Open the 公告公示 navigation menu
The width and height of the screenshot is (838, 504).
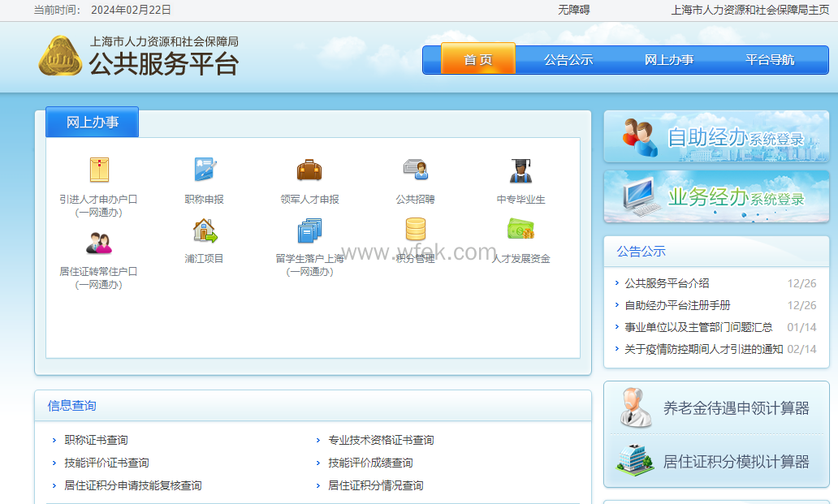568,59
